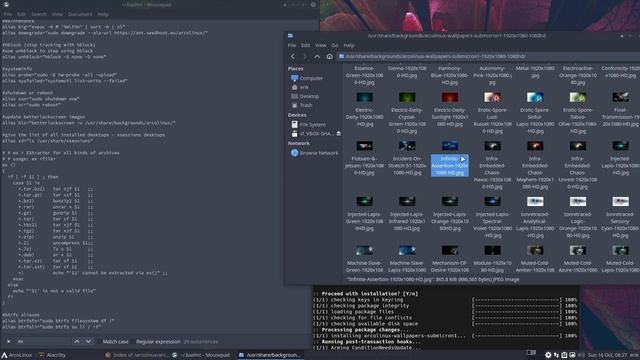Select Module-1920x1080-HD.jpg thumbnail
640x360 pixels.
click(492, 250)
